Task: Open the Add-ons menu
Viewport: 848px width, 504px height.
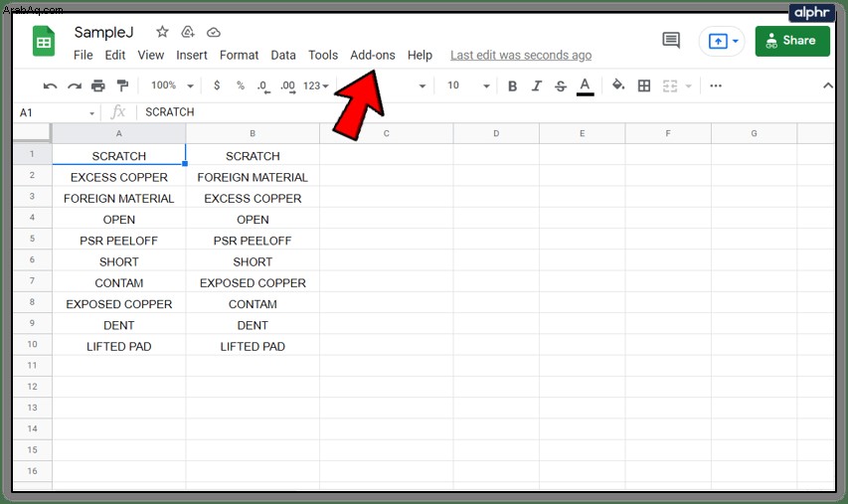Action: point(373,55)
